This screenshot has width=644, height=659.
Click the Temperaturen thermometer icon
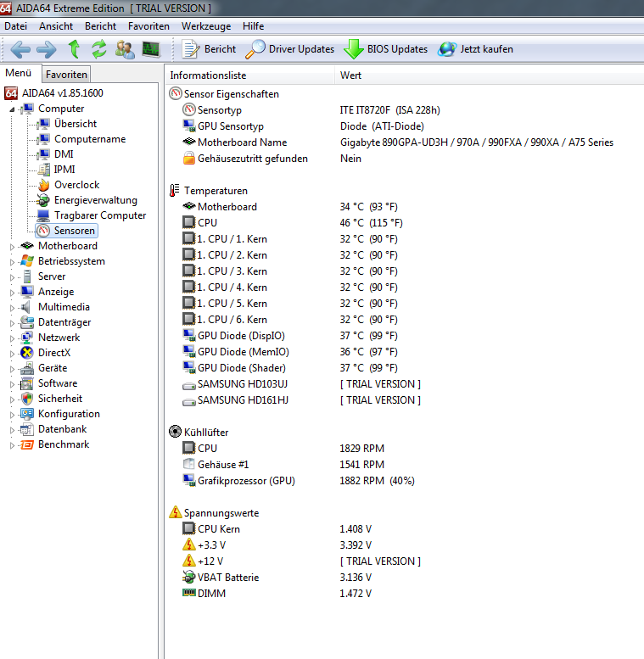click(175, 190)
